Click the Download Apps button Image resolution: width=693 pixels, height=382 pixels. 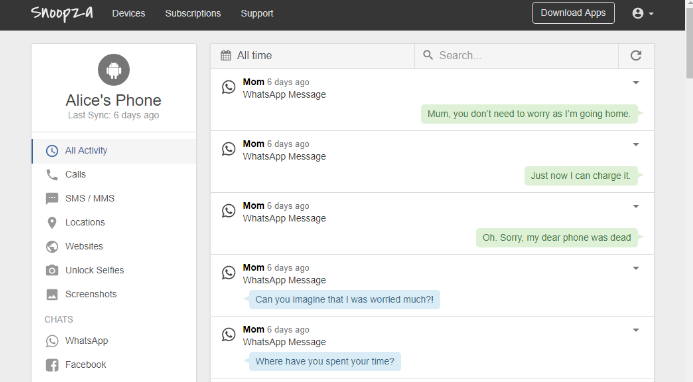pos(573,13)
